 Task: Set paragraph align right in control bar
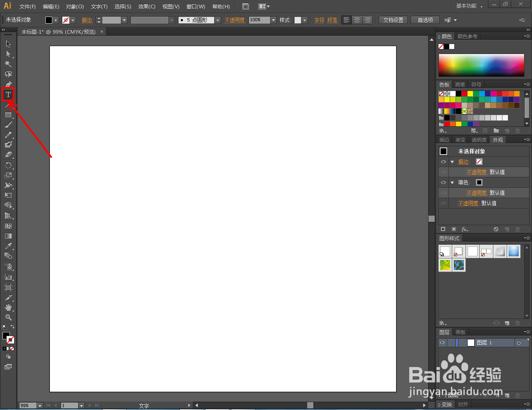click(x=367, y=20)
